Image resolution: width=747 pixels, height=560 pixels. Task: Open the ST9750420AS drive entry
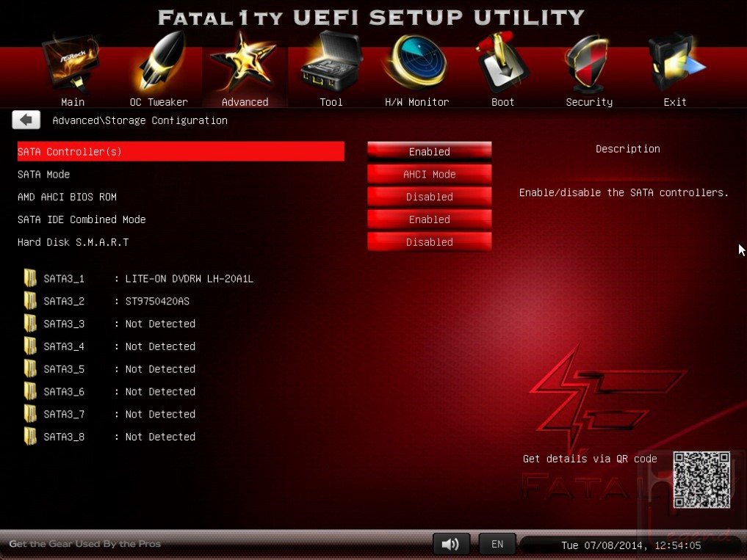click(x=157, y=301)
